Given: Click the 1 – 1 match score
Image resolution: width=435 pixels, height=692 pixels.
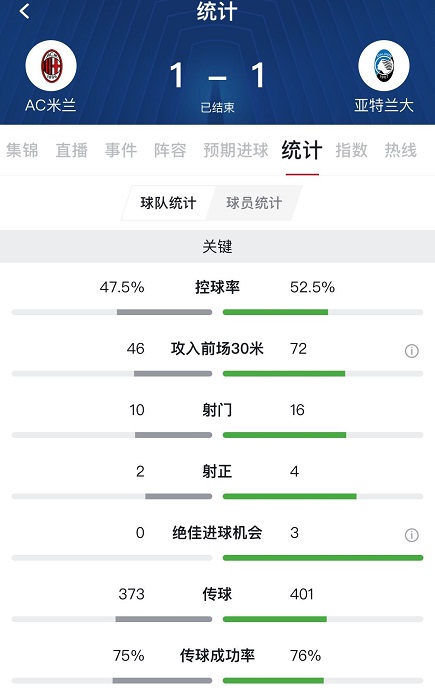Looking at the screenshot, I should [x=217, y=76].
